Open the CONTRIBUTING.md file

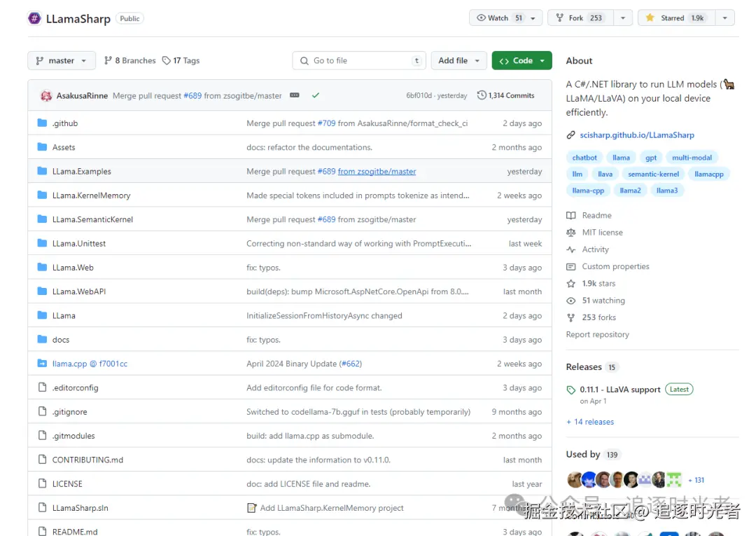[x=87, y=460]
